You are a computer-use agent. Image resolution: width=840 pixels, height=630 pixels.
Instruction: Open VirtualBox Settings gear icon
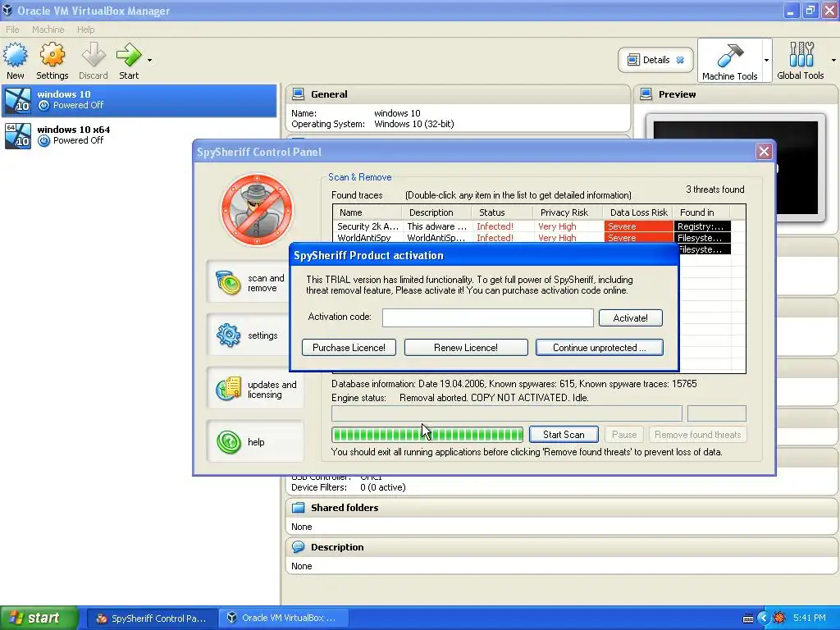(52, 55)
